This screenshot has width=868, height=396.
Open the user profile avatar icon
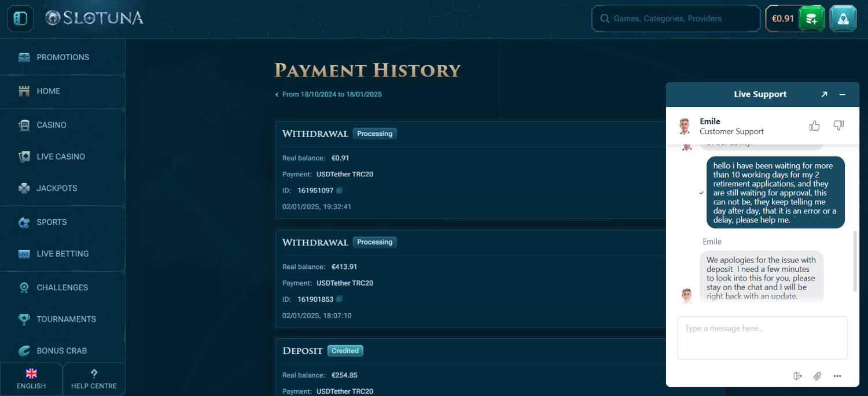(843, 18)
